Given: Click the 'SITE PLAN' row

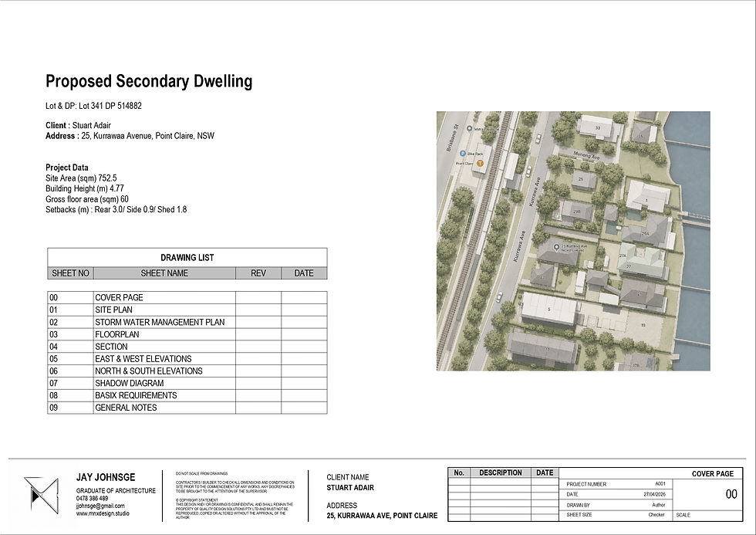Looking at the screenshot, I should (187, 310).
